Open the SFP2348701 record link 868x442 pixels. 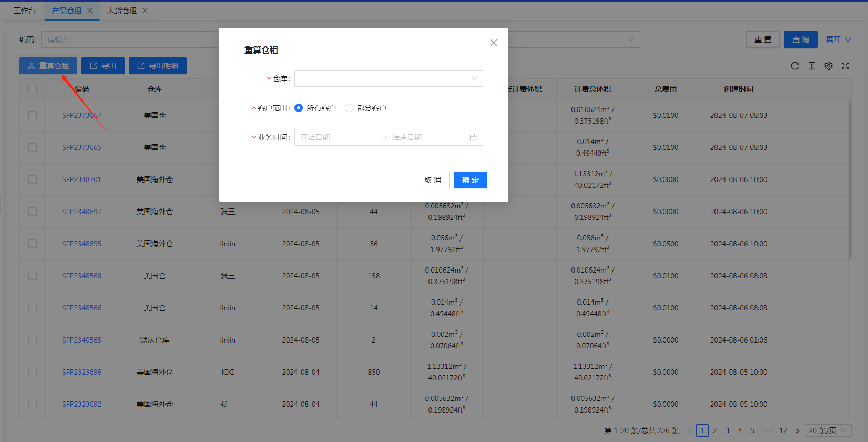pyautogui.click(x=81, y=179)
